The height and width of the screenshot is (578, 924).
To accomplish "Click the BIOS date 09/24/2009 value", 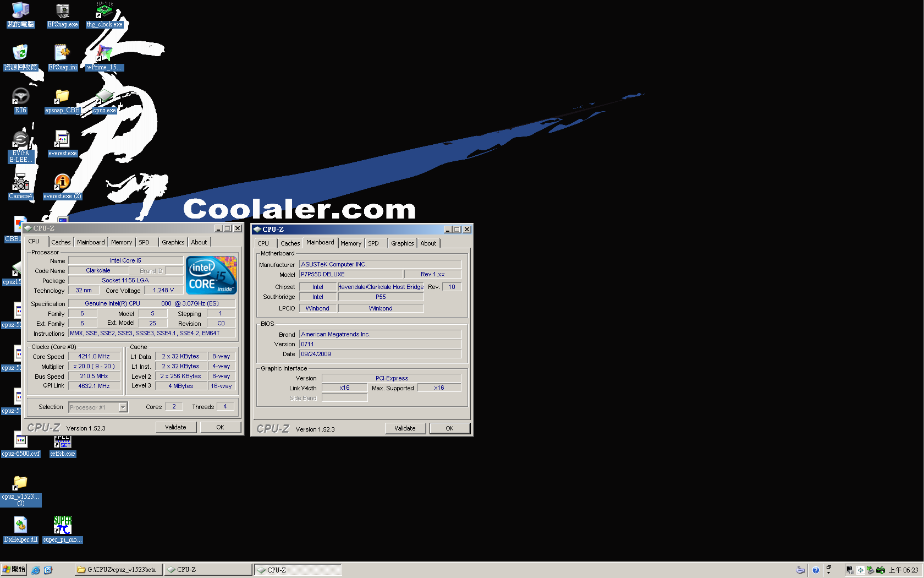I will pyautogui.click(x=380, y=355).
